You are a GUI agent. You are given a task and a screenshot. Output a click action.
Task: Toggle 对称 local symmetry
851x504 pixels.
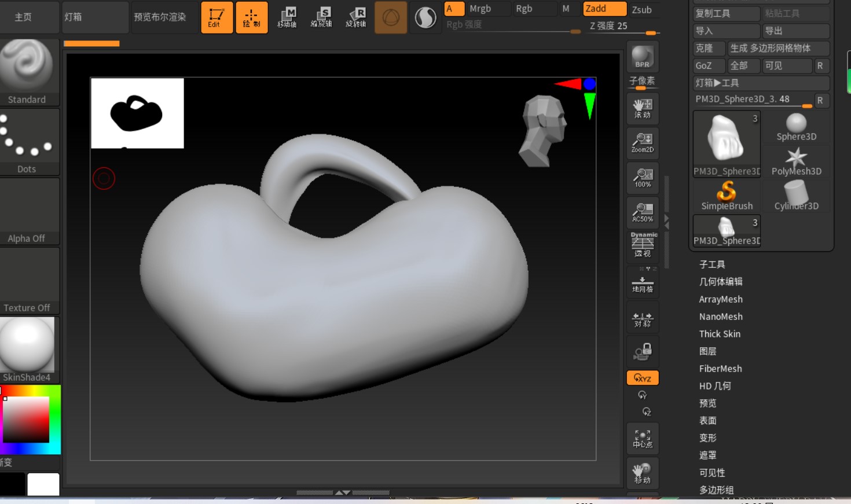(x=643, y=317)
